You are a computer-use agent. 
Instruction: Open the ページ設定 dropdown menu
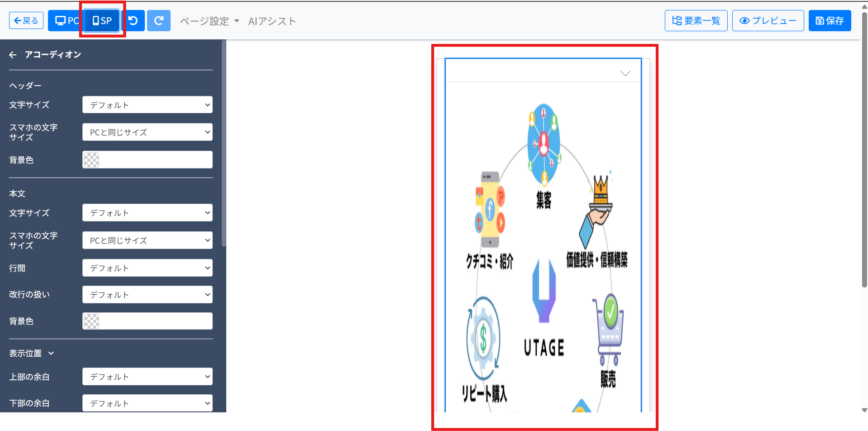pyautogui.click(x=210, y=21)
